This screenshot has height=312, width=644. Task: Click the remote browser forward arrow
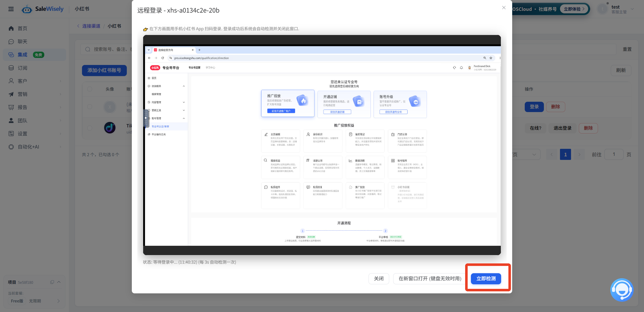(156, 58)
